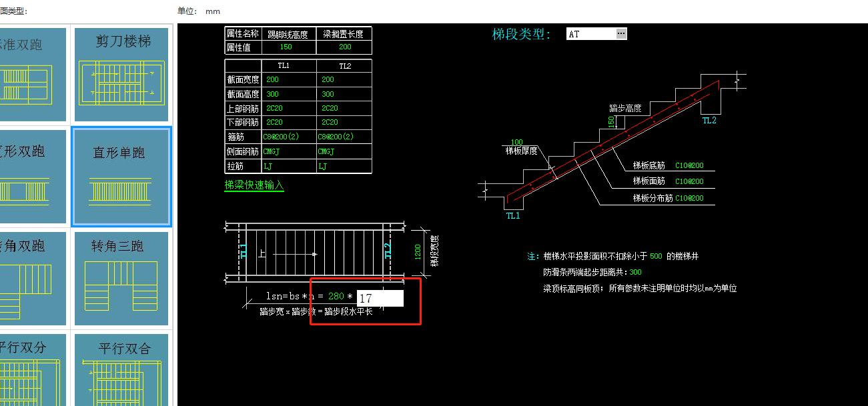Screen dimensions: 868x406
Task: Edit TL1 箍筋 value C8@200(2)
Action: click(x=281, y=137)
